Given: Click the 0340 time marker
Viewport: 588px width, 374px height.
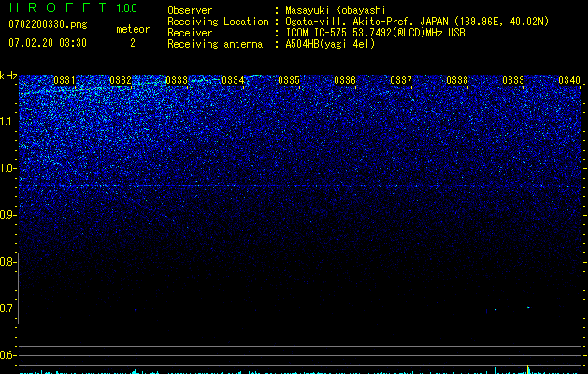Looking at the screenshot, I should [569, 80].
